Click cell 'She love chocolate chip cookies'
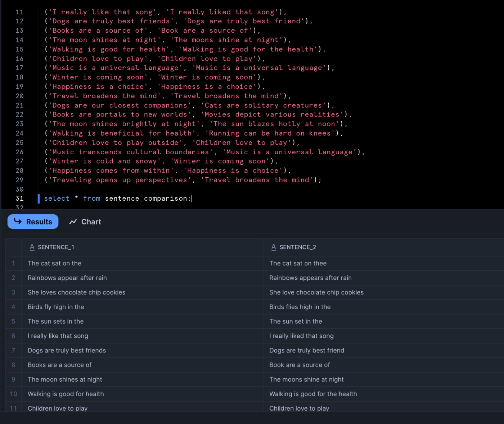The height and width of the screenshot is (424, 504). (x=316, y=292)
